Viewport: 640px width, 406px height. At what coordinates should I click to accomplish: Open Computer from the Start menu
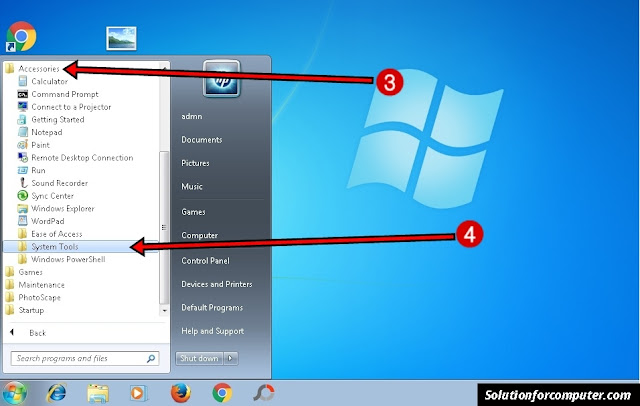tap(199, 235)
